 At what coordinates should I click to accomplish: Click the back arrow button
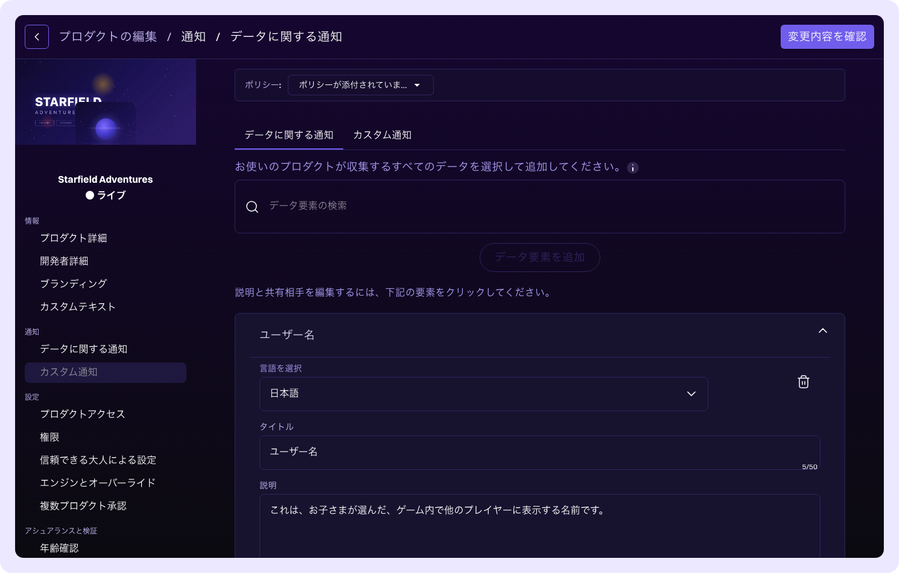[x=37, y=37]
